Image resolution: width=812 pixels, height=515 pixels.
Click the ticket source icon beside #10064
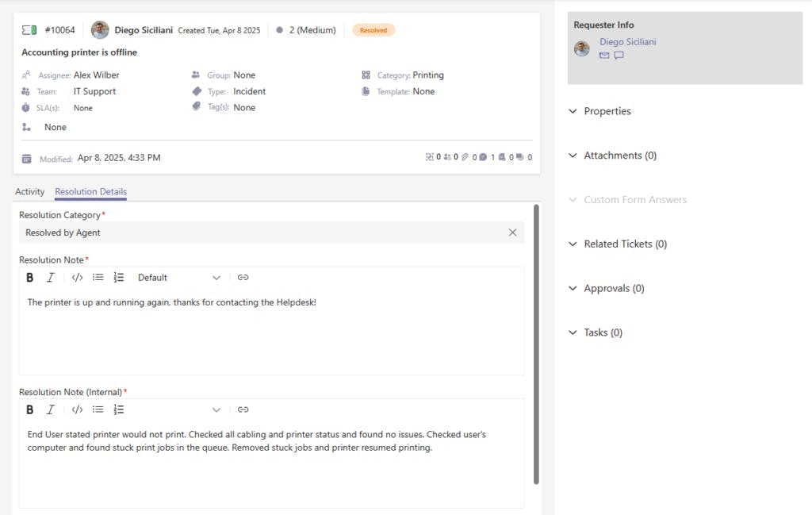(29, 30)
